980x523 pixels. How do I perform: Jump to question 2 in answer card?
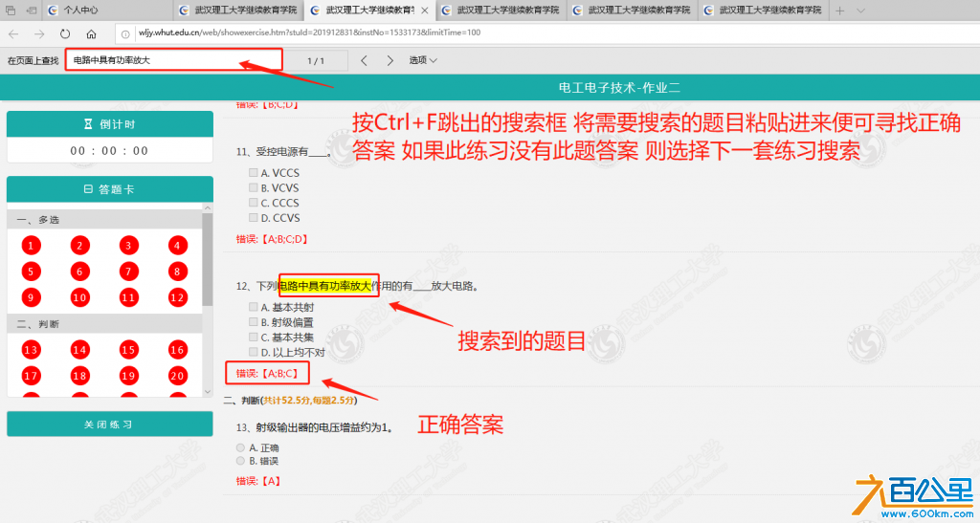coord(79,246)
